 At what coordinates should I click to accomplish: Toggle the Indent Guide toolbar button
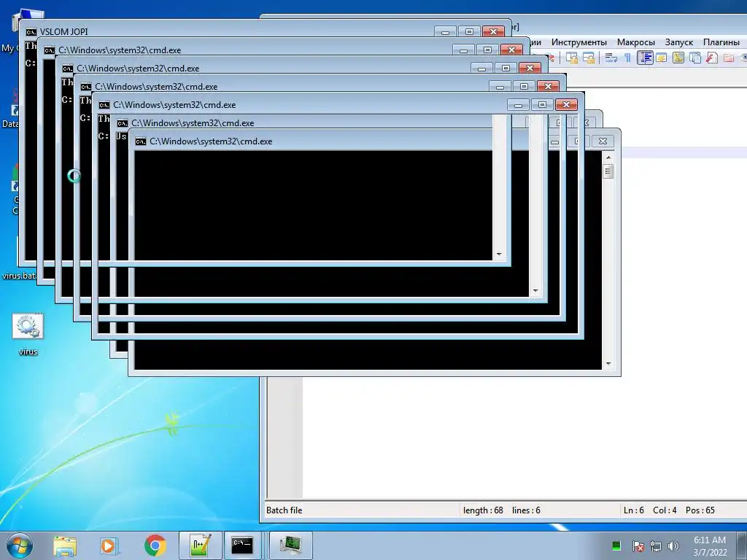pos(645,58)
